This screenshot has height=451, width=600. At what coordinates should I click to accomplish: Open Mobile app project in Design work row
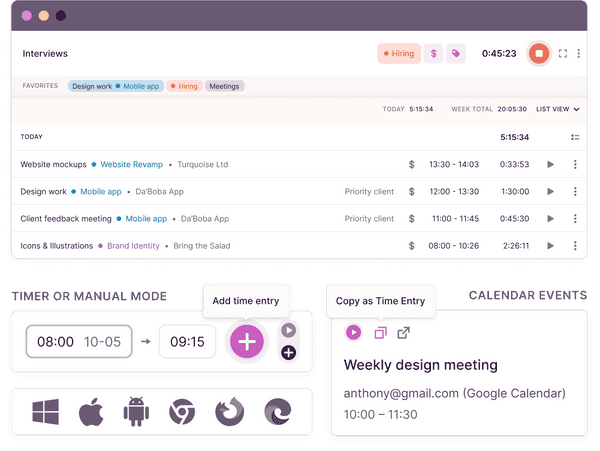point(101,191)
